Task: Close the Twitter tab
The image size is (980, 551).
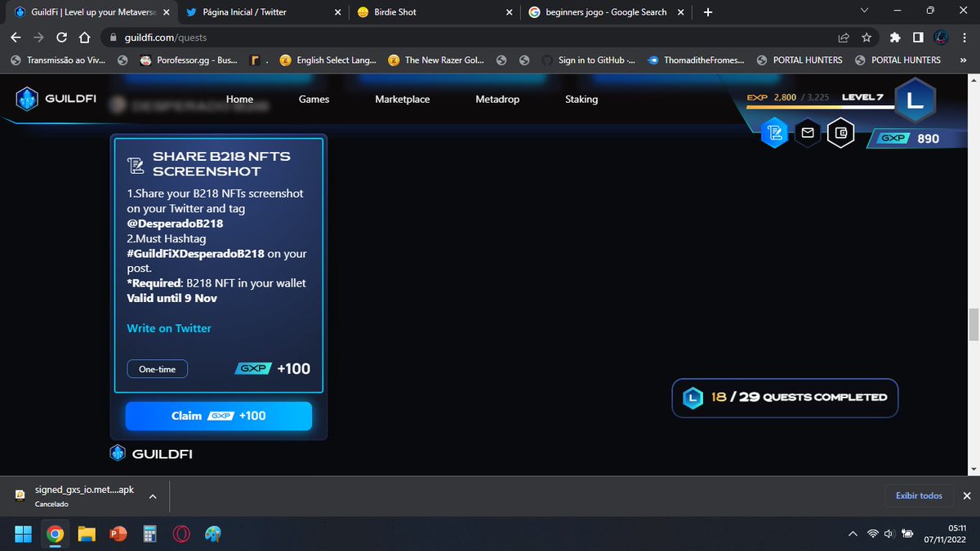Action: point(338,12)
